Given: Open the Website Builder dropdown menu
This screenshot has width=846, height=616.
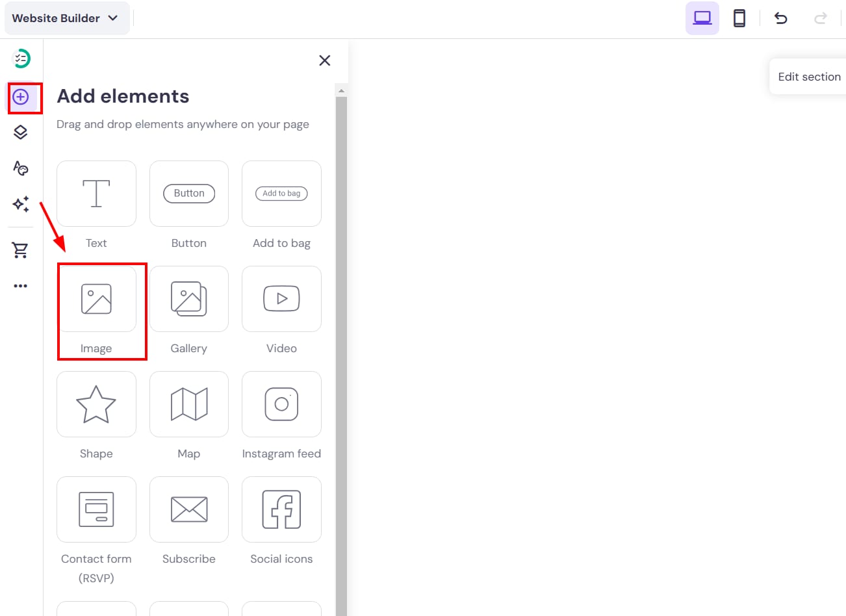Looking at the screenshot, I should click(66, 18).
